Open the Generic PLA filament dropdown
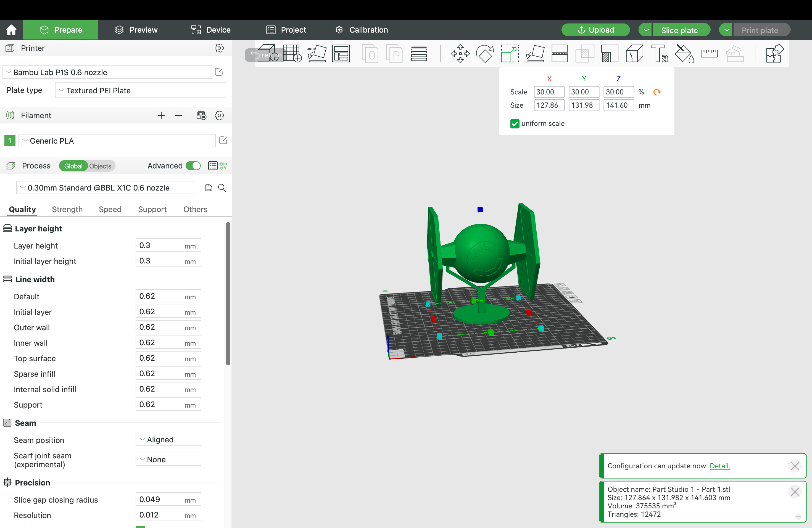Viewport: 812px width, 528px height. coord(117,141)
